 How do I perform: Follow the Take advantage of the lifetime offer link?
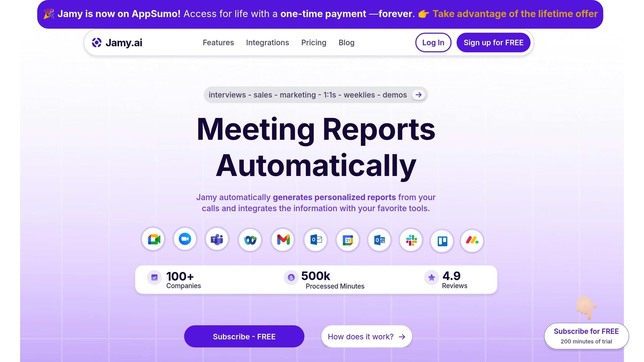coord(515,14)
